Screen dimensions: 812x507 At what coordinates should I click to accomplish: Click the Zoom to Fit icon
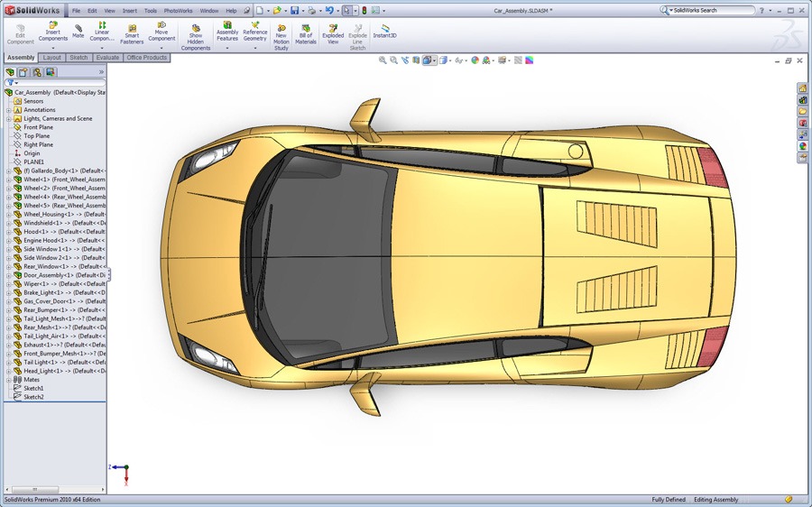pos(383,60)
